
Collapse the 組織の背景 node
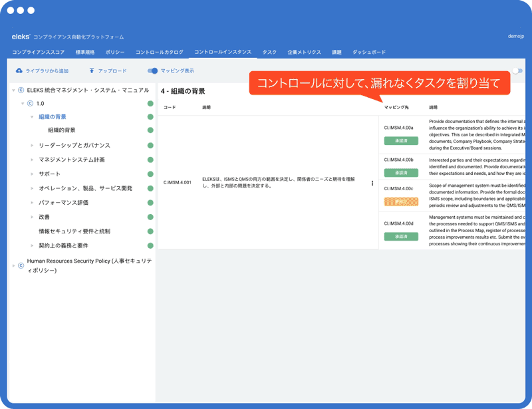tap(32, 117)
